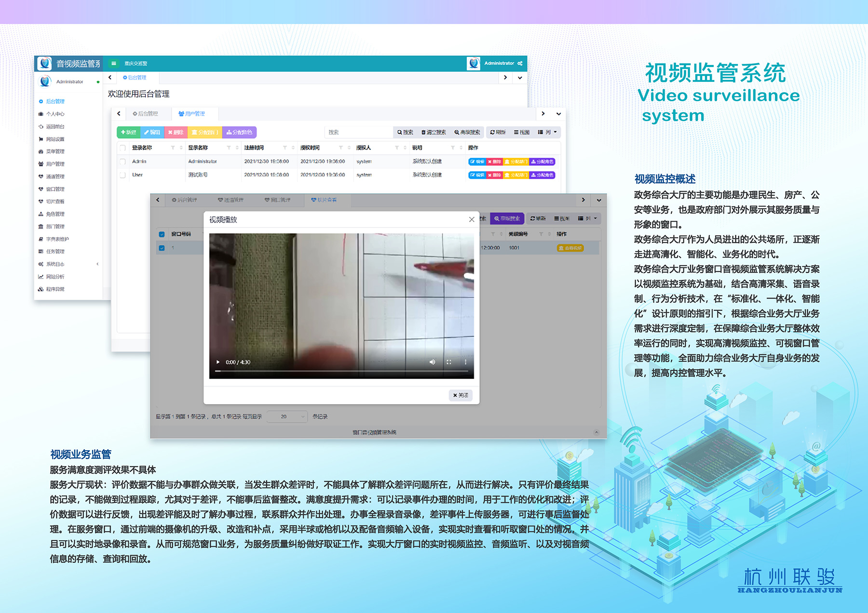Open 通道管理 in the sidebar
The width and height of the screenshot is (868, 613).
[56, 176]
